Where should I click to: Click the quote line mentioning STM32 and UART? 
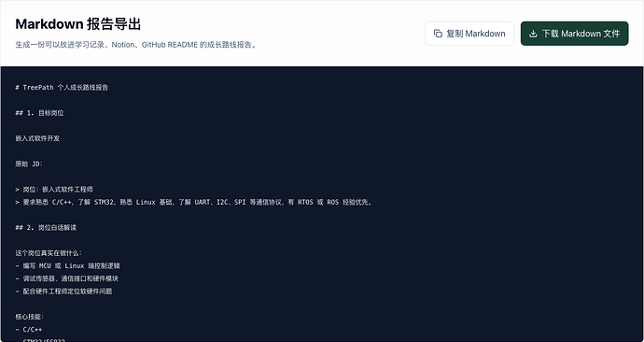click(193, 202)
